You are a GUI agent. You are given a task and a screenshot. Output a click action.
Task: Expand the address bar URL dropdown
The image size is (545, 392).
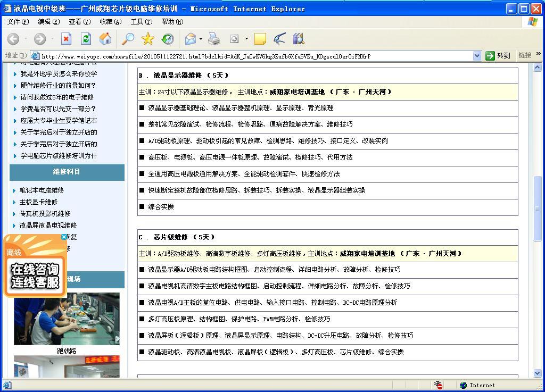pyautogui.click(x=477, y=56)
